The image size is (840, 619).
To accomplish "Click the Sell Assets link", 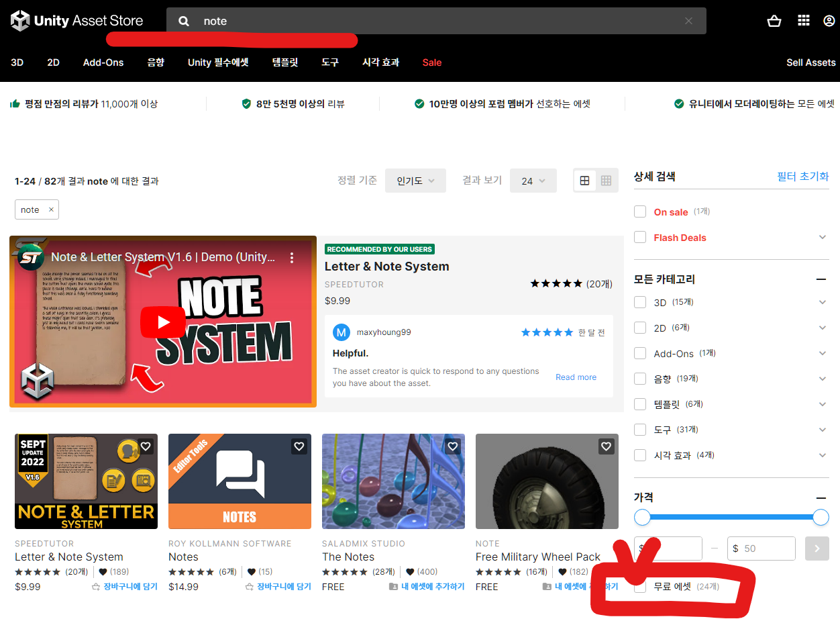I will pyautogui.click(x=811, y=62).
